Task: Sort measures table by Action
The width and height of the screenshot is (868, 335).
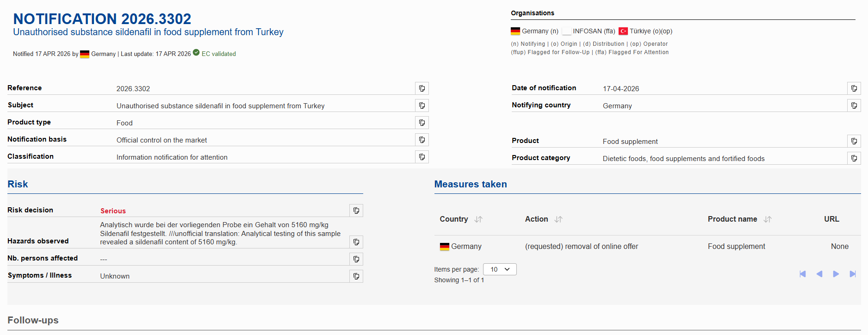Action: [x=558, y=219]
